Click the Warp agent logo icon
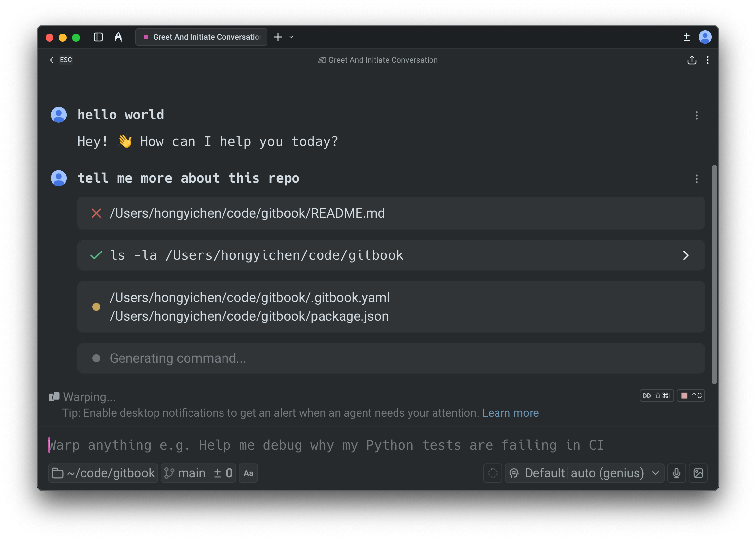756x540 pixels. tap(118, 37)
